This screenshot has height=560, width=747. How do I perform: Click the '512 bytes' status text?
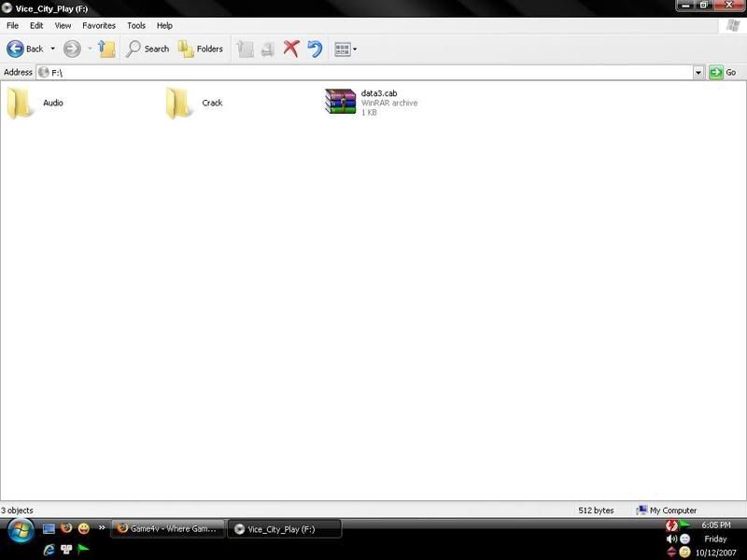click(596, 511)
